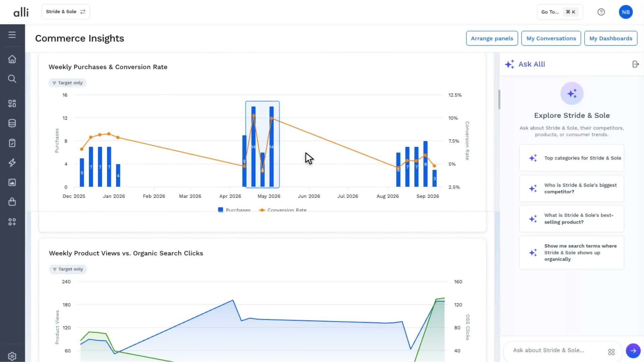Click Arrange panels button

click(492, 38)
